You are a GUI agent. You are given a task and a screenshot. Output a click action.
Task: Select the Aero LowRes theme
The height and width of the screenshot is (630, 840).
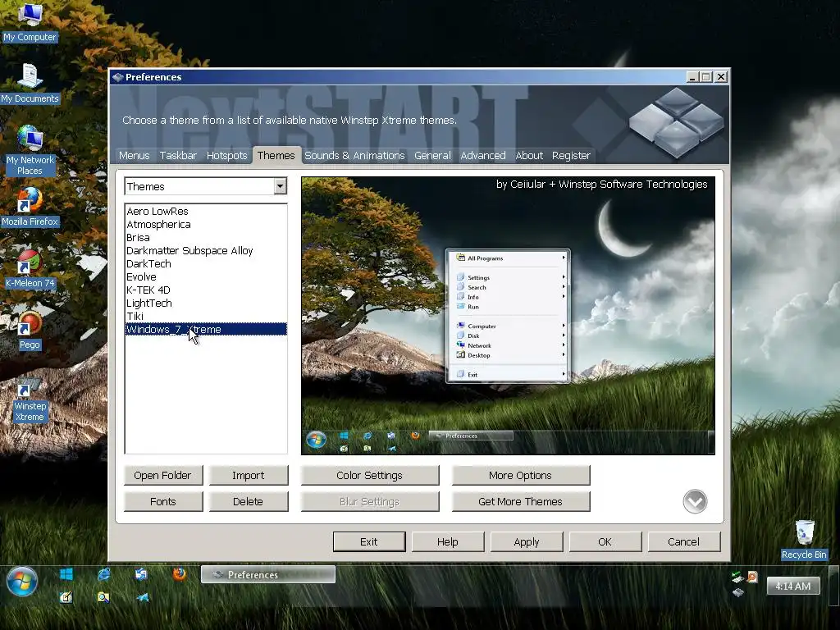coord(206,211)
